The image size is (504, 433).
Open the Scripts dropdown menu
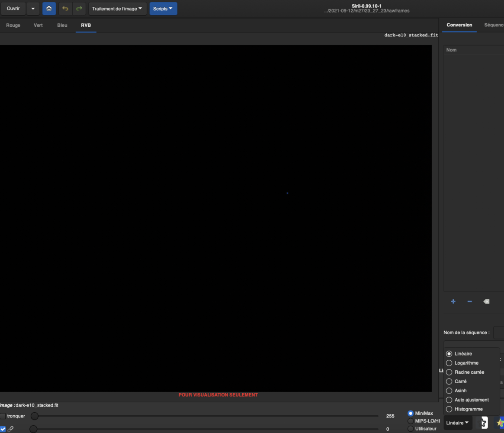click(x=163, y=8)
